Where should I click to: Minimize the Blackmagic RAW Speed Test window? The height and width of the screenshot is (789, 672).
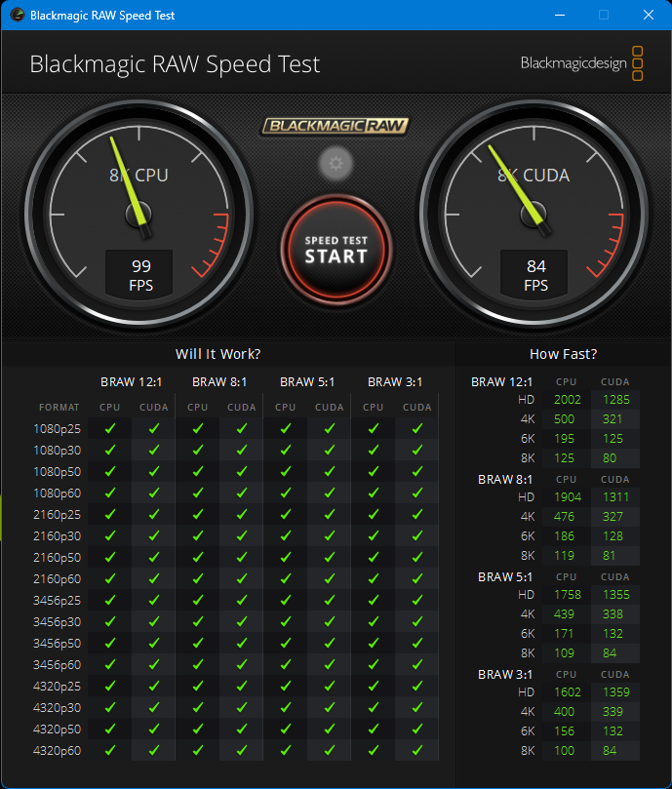(x=559, y=15)
